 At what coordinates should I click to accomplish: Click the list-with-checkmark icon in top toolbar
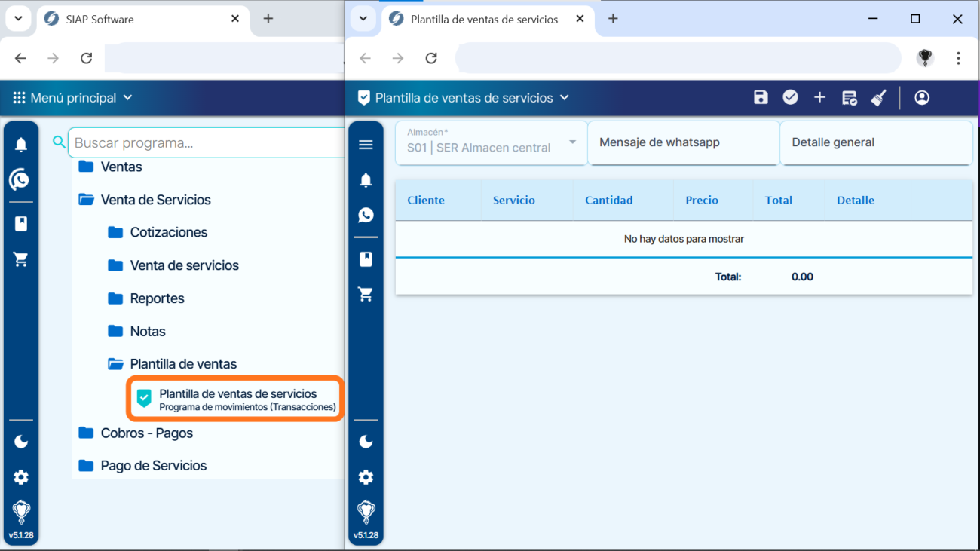(849, 97)
